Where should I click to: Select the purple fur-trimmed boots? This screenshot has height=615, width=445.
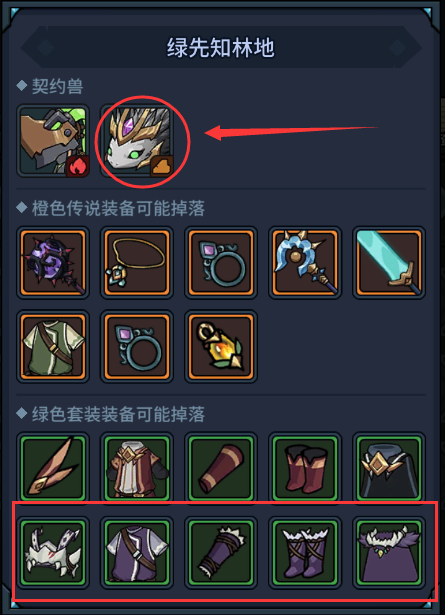[305, 552]
